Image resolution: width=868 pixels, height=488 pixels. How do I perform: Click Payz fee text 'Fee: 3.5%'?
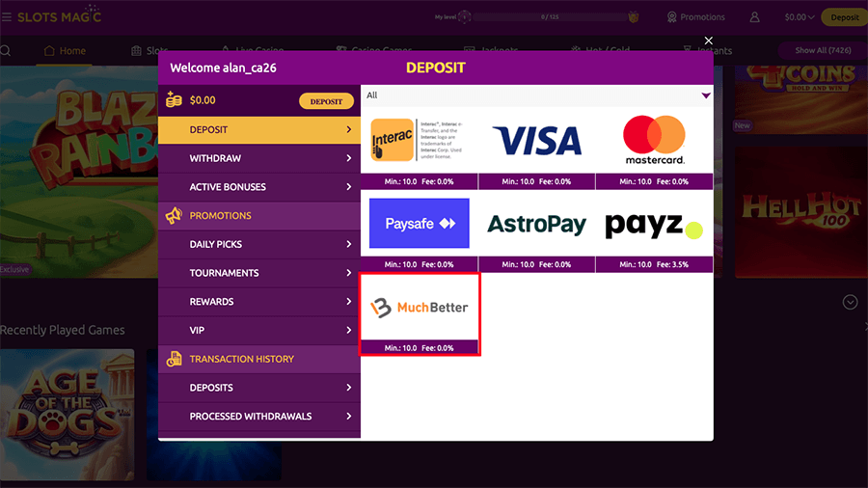672,264
